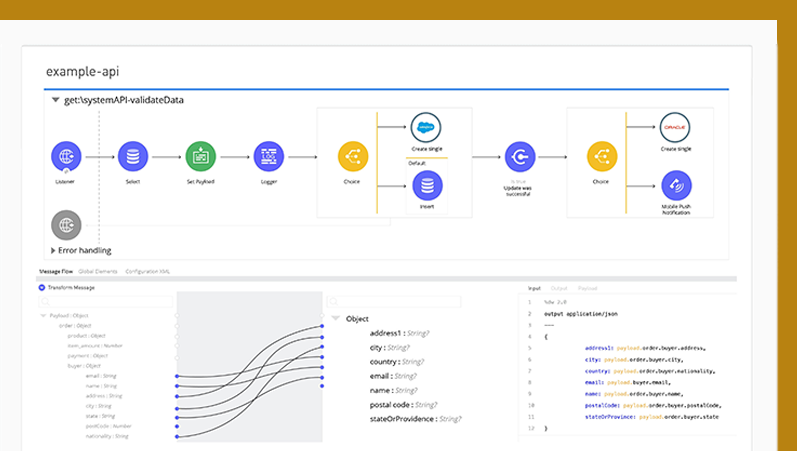Click search magnifier in input payload panel

pos(45,302)
